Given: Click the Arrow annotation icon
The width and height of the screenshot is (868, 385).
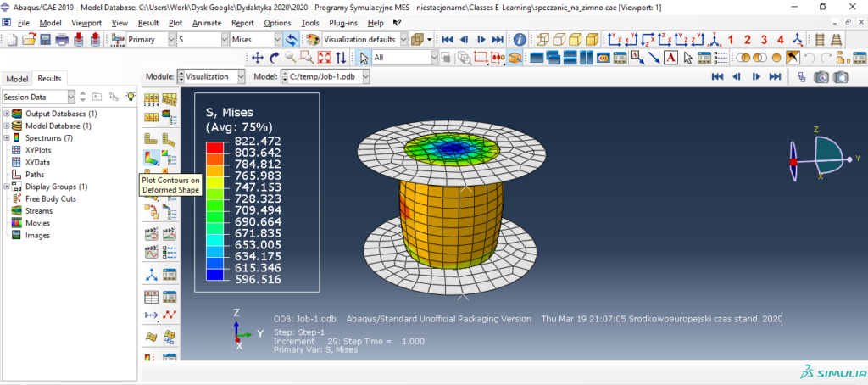Looking at the screenshot, I should tap(654, 57).
